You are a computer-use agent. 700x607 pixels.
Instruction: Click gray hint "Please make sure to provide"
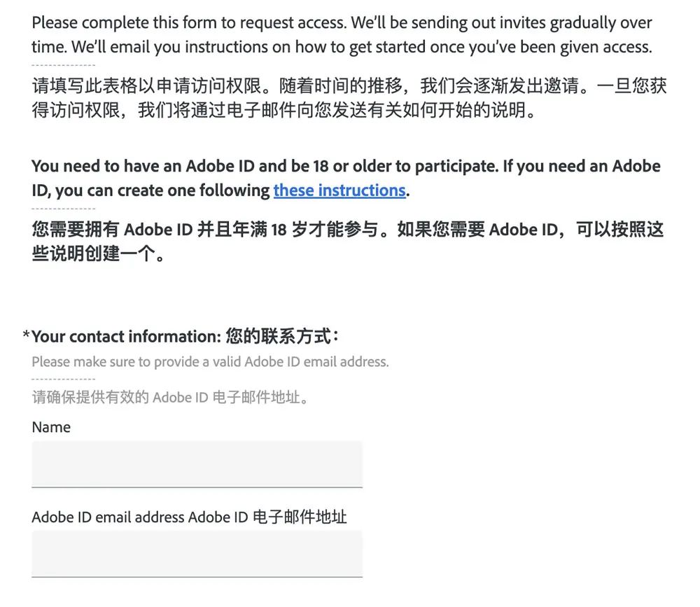[x=210, y=362]
